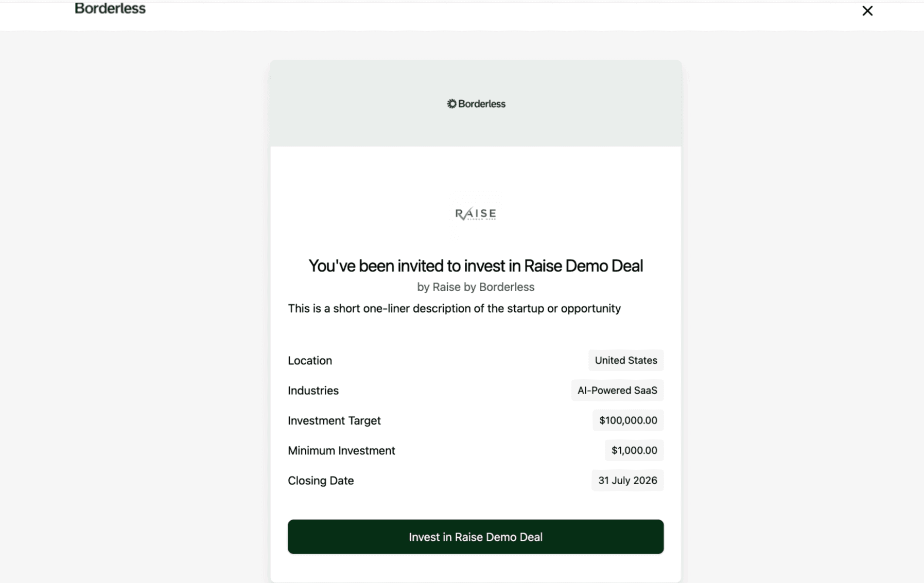This screenshot has width=924, height=583.
Task: Click the invitation headline text
Action: click(x=476, y=266)
